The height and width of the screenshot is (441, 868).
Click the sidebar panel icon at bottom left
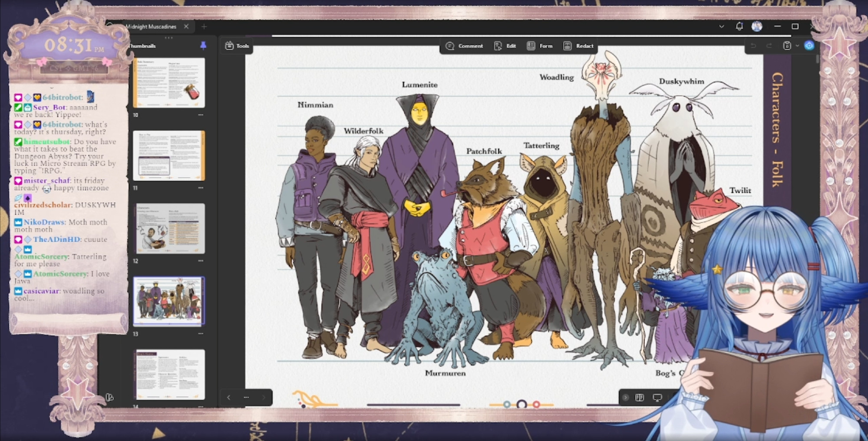pyautogui.click(x=110, y=397)
